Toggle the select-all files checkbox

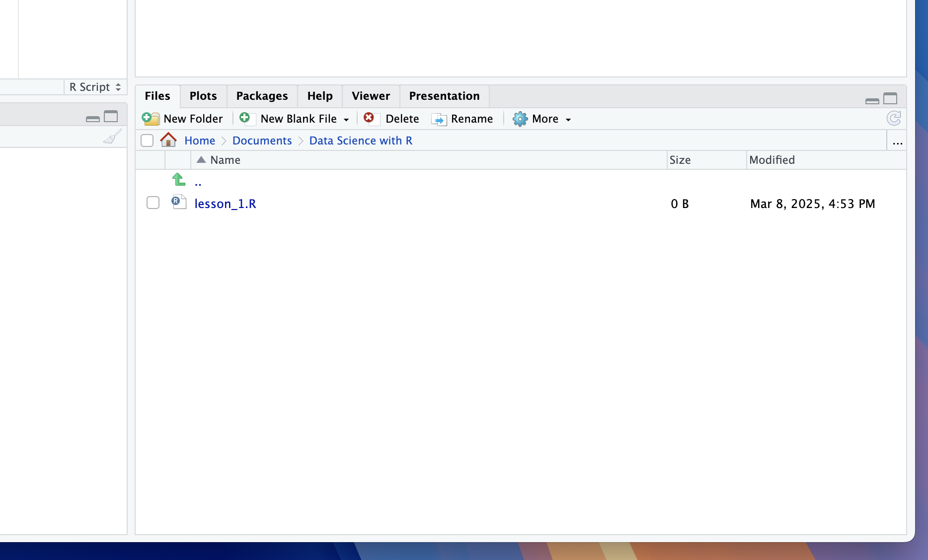coord(147,140)
